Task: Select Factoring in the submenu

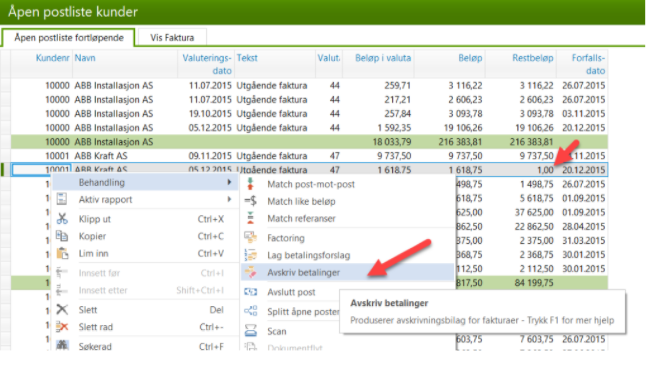Action: (x=347, y=238)
